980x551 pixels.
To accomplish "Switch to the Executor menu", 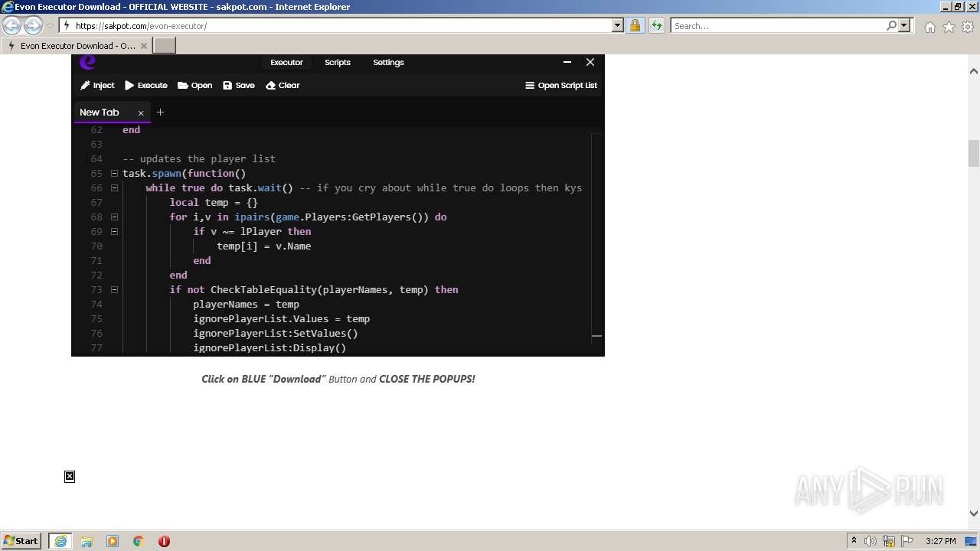I will point(286,62).
